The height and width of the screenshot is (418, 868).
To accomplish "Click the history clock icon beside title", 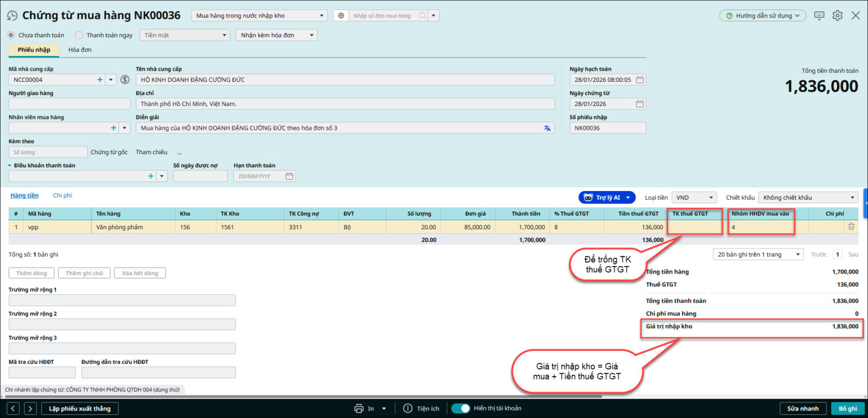I will coord(12,16).
